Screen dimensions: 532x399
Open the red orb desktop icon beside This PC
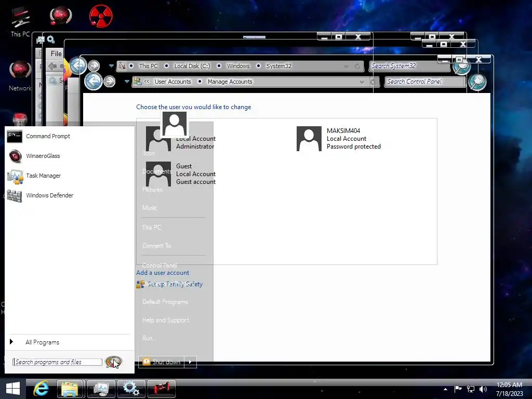pyautogui.click(x=61, y=16)
